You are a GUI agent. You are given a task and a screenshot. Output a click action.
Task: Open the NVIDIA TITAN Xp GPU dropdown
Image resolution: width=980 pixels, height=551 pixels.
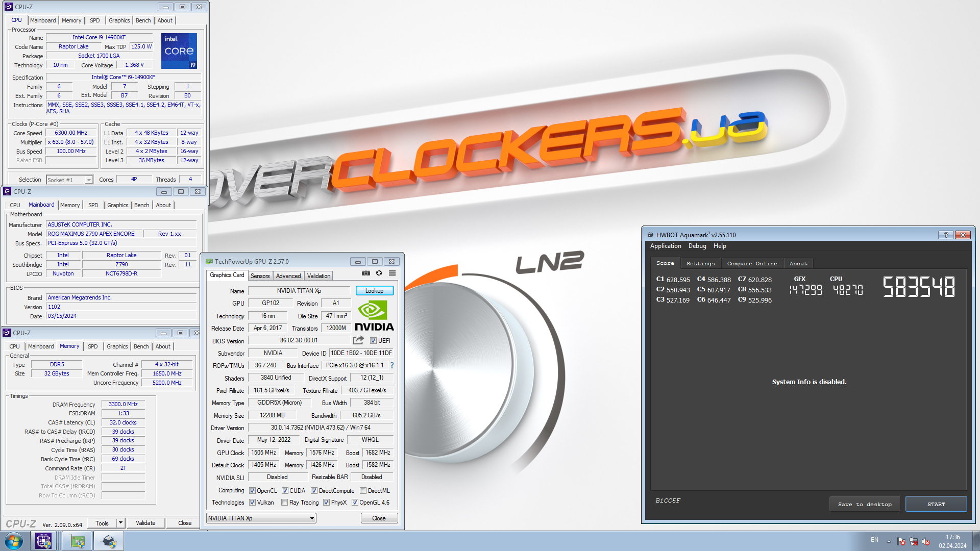[x=261, y=518]
